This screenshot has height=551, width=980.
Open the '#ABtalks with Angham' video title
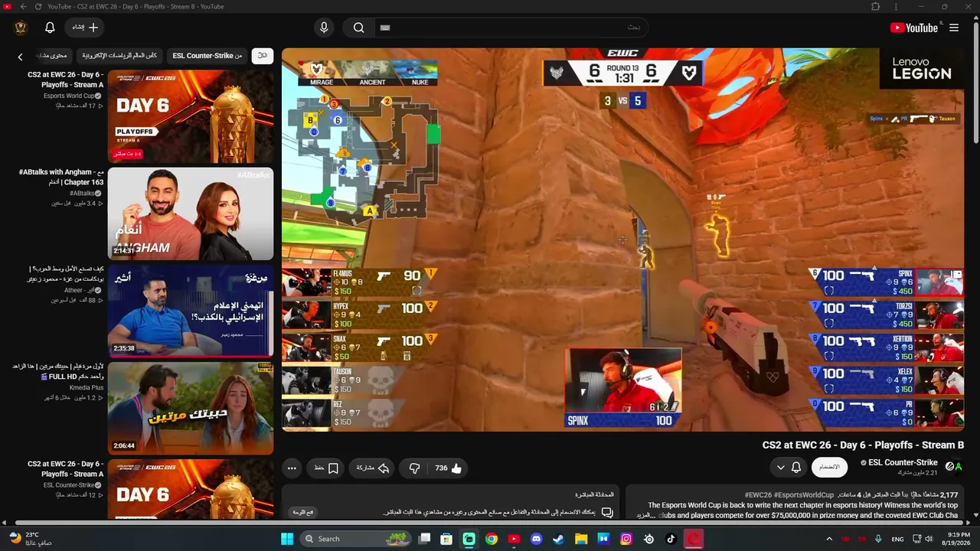tap(62, 178)
